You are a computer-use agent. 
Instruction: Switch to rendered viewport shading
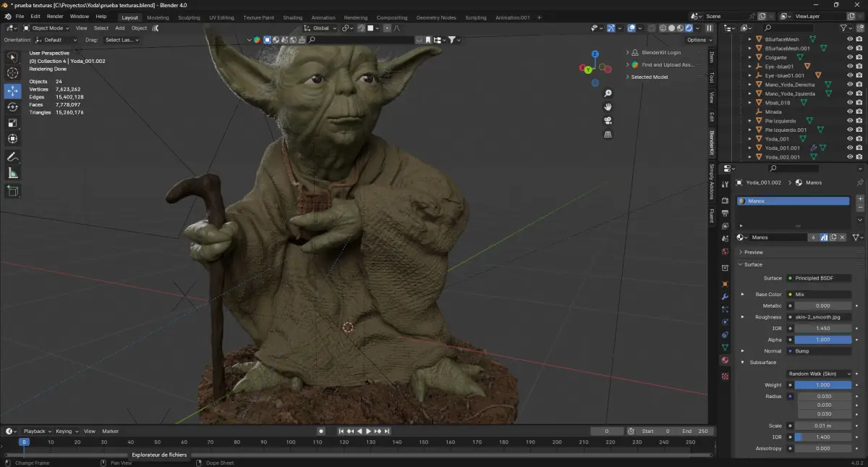coord(688,28)
